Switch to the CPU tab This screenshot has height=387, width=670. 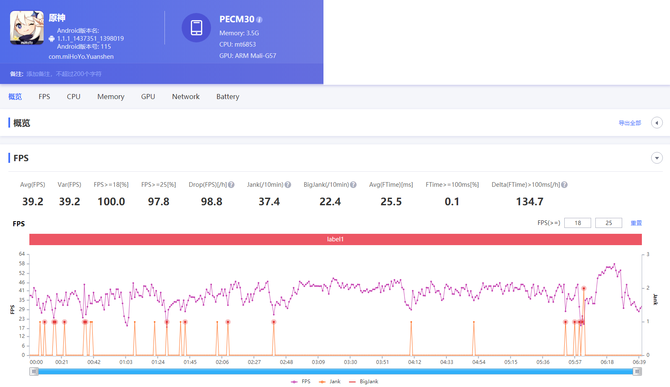[x=73, y=97]
